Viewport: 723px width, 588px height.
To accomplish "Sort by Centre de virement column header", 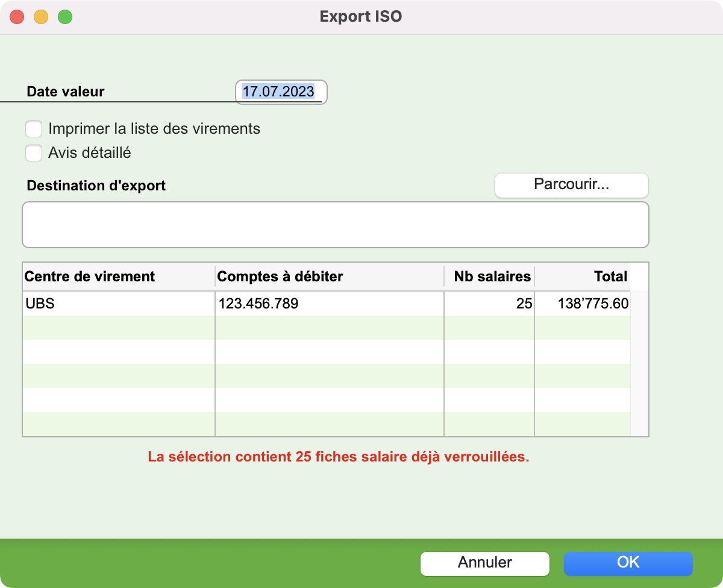I will click(119, 277).
